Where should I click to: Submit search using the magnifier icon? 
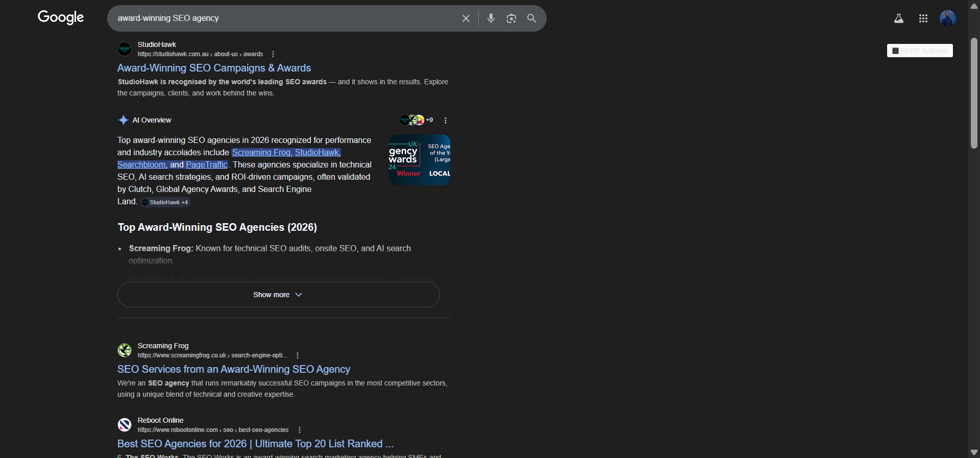(x=531, y=18)
